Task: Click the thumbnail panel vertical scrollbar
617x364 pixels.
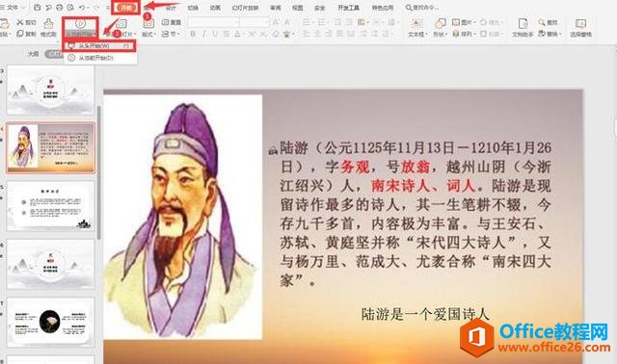Action: pyautogui.click(x=98, y=173)
